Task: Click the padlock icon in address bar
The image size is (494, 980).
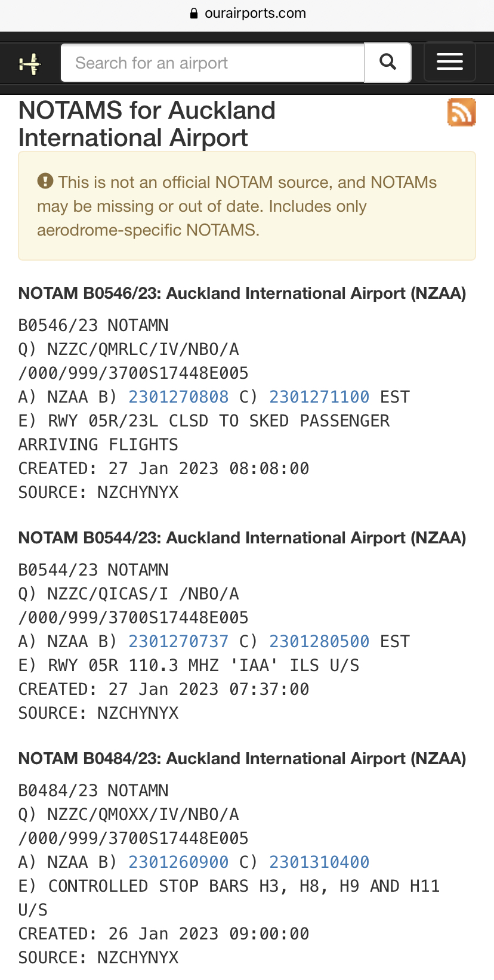Action: (x=193, y=14)
